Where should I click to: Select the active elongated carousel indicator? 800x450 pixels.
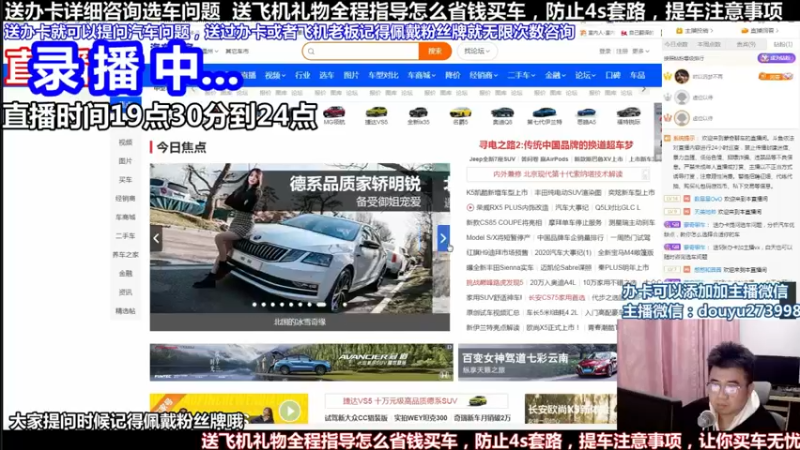[x=321, y=305]
